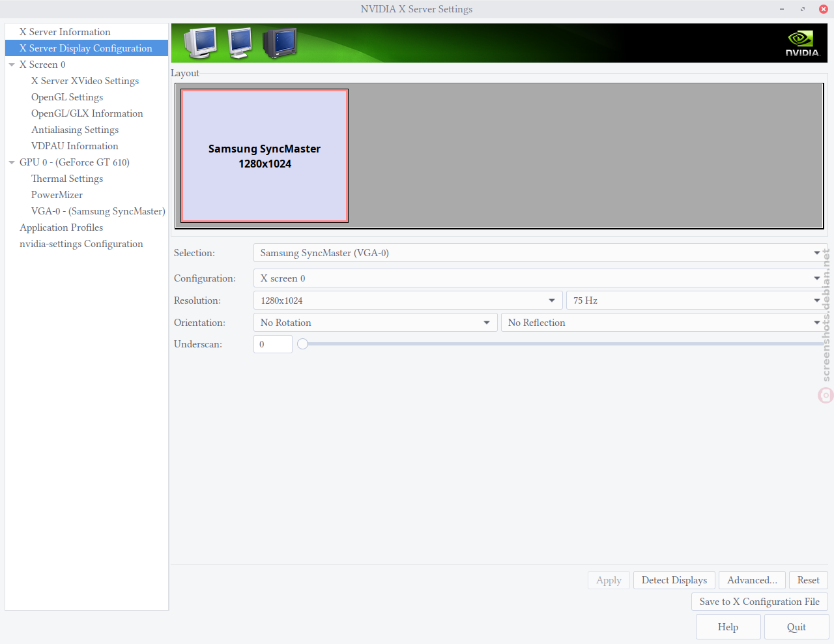
Task: Click the NVIDIA logo in the banner
Action: 802,44
